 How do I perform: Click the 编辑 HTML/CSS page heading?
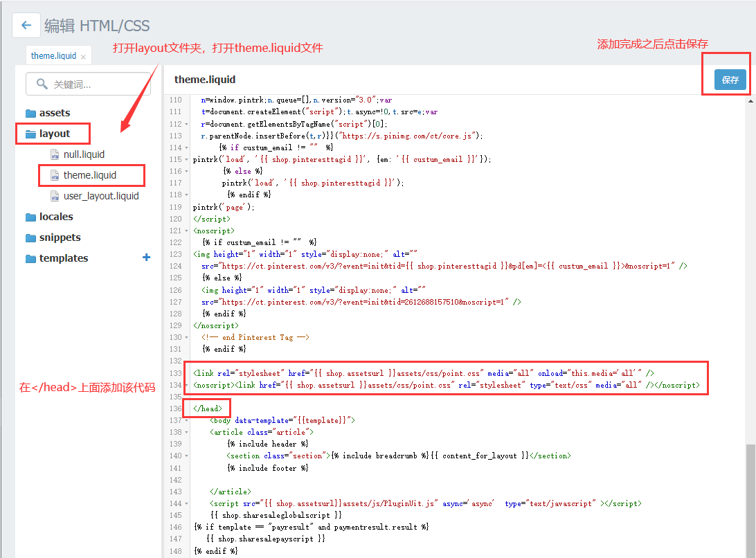click(x=97, y=26)
